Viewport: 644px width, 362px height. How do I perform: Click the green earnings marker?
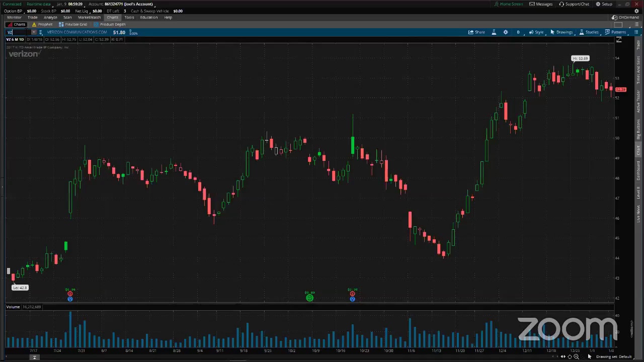309,298
